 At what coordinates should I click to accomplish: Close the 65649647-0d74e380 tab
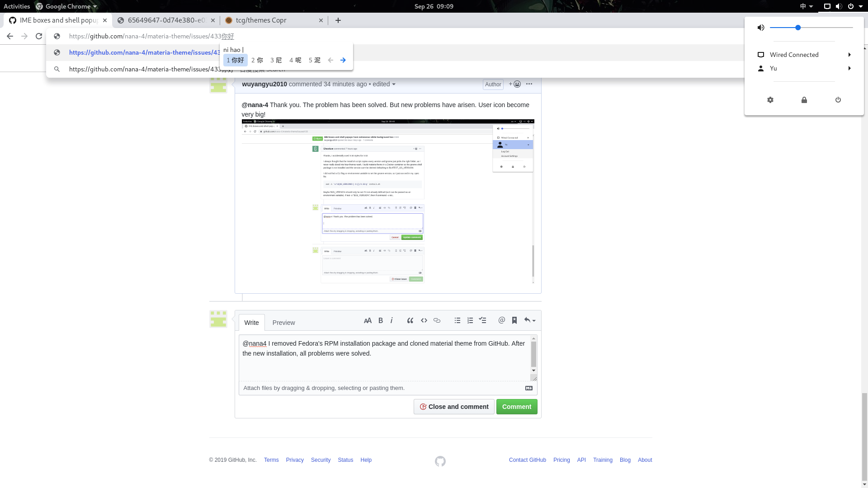pyautogui.click(x=213, y=20)
